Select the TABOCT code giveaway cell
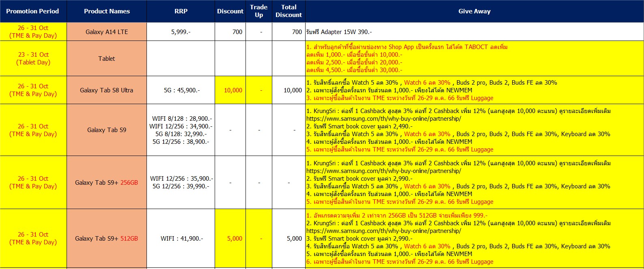644x269 pixels. pos(474,58)
